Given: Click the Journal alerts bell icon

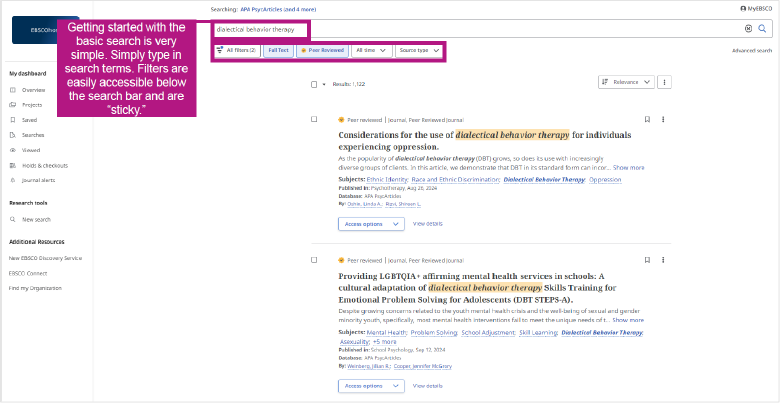Looking at the screenshot, I should (13, 180).
